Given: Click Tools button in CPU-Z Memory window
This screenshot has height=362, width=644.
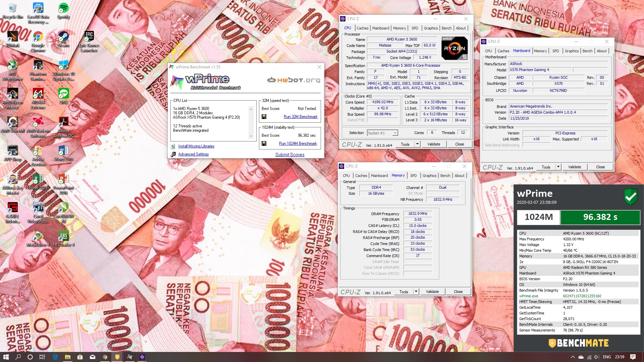Looking at the screenshot, I should tap(404, 292).
